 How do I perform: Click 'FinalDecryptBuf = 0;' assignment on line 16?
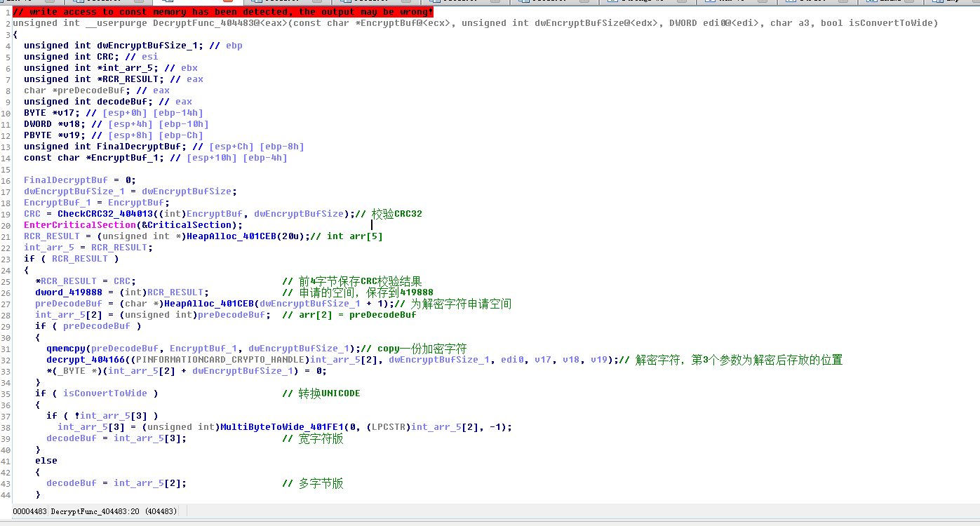80,180
